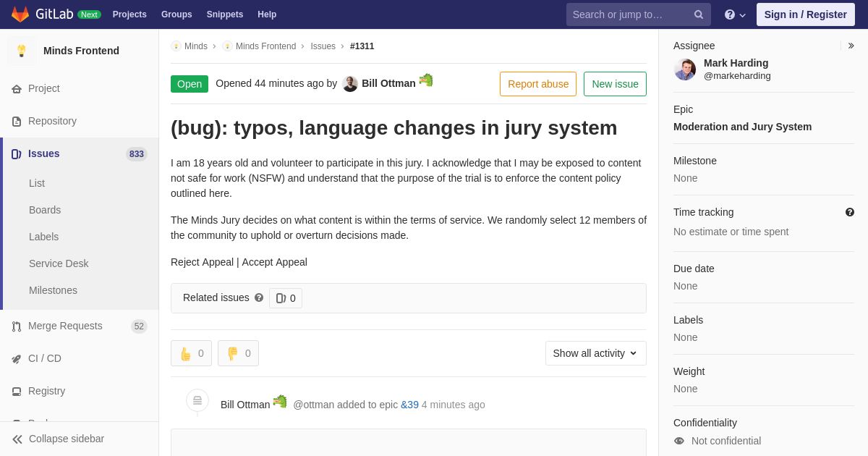Click the Minds breadcrumb avatar icon
This screenshot has height=456, width=868.
pos(176,46)
